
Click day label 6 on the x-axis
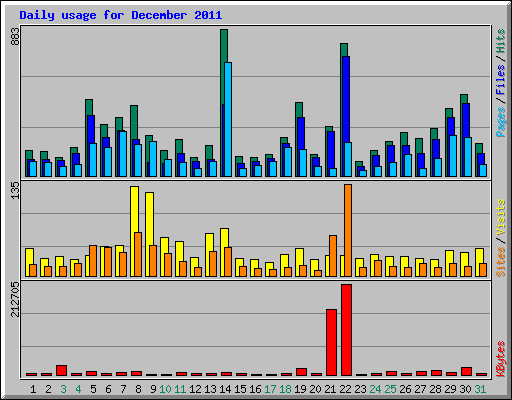pos(108,389)
